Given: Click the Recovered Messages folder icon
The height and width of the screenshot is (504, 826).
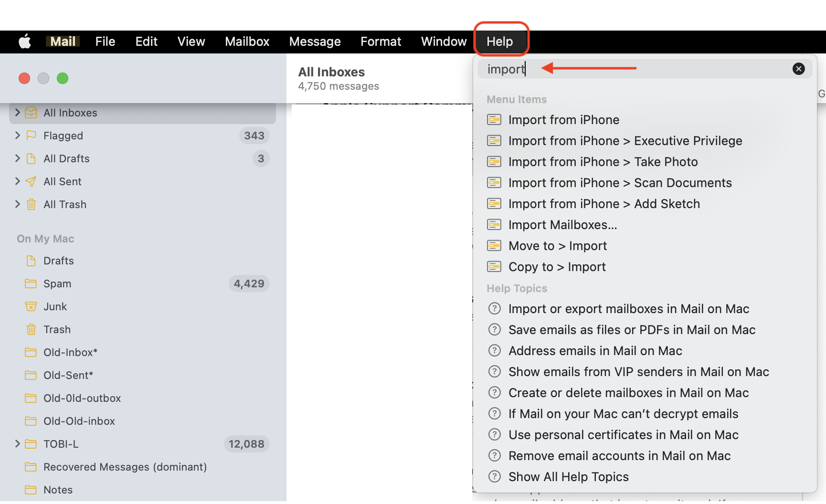Looking at the screenshot, I should tap(31, 467).
